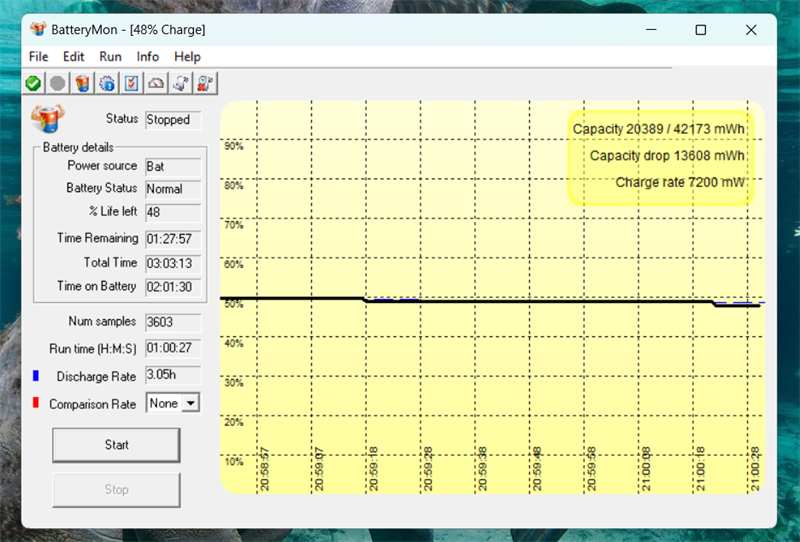This screenshot has width=800, height=542.
Task: Click the gauge meter toolbar icon
Action: [156, 83]
